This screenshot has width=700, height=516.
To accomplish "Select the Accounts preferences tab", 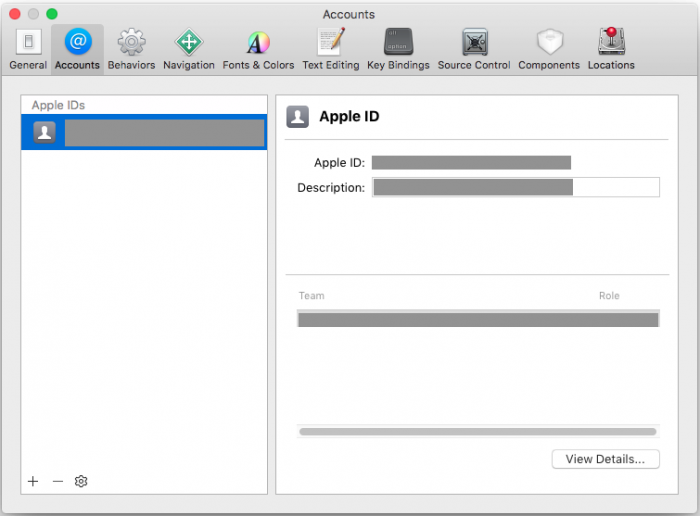I will click(x=77, y=50).
